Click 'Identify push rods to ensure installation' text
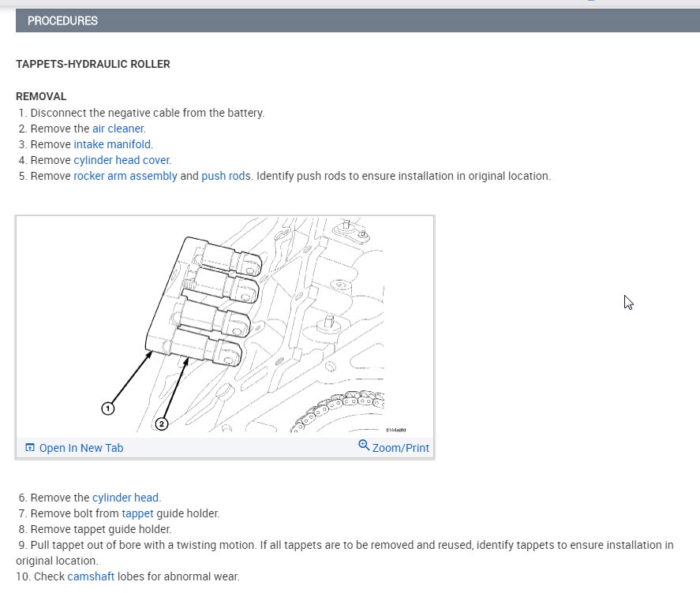The height and width of the screenshot is (593, 700). [x=403, y=177]
